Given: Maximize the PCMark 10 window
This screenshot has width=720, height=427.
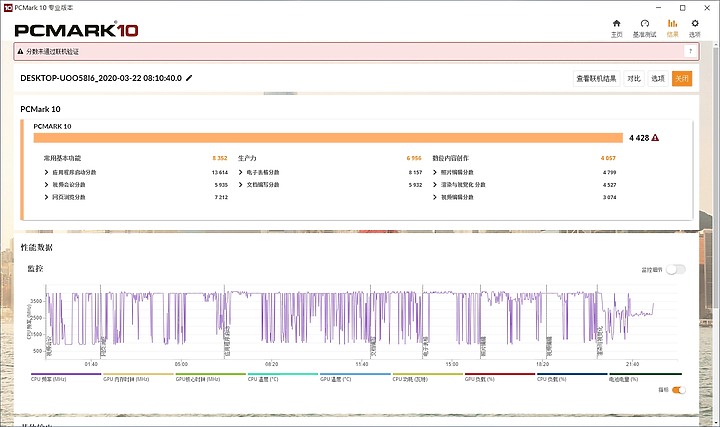Looking at the screenshot, I should click(683, 8).
